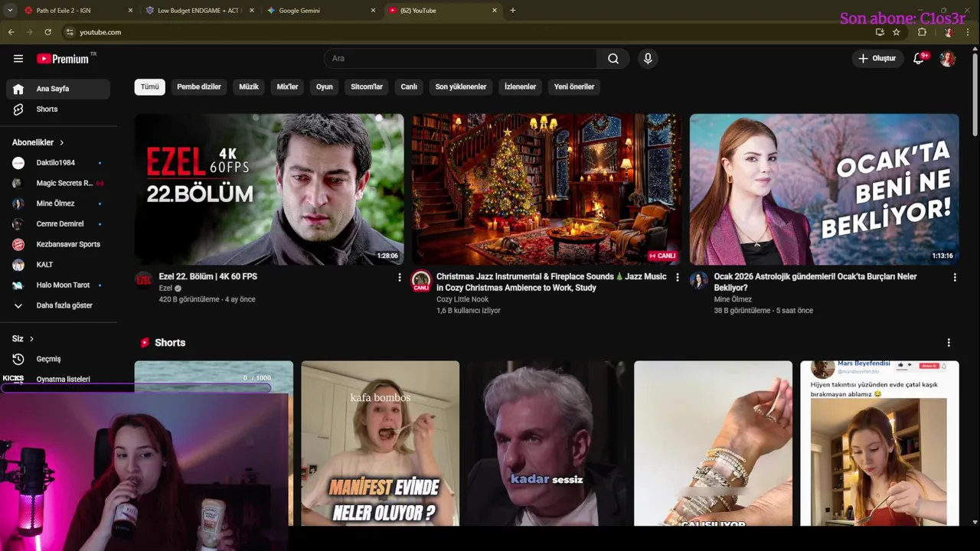The width and height of the screenshot is (980, 551).
Task: Open the notifications bell
Action: pos(919,58)
